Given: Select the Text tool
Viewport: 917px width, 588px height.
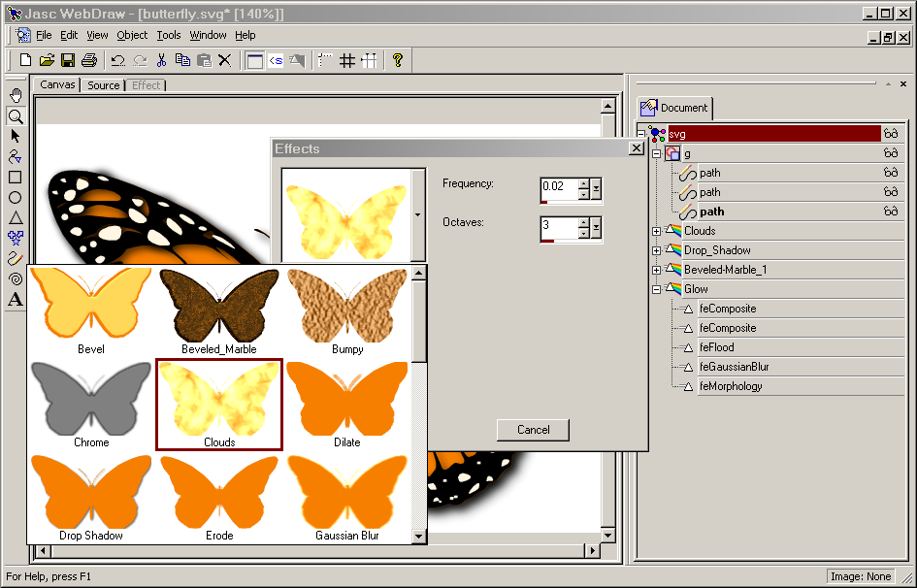Looking at the screenshot, I should coord(16,299).
